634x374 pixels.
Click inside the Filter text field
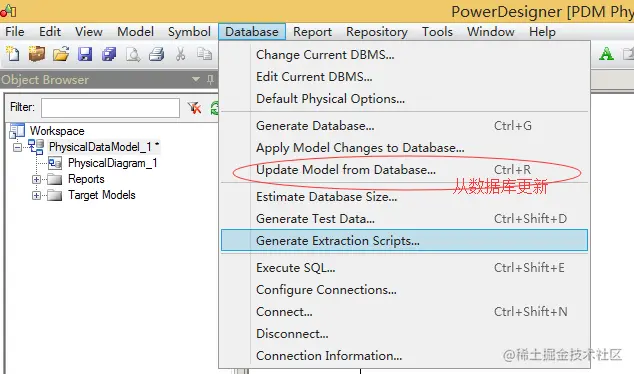coord(110,108)
